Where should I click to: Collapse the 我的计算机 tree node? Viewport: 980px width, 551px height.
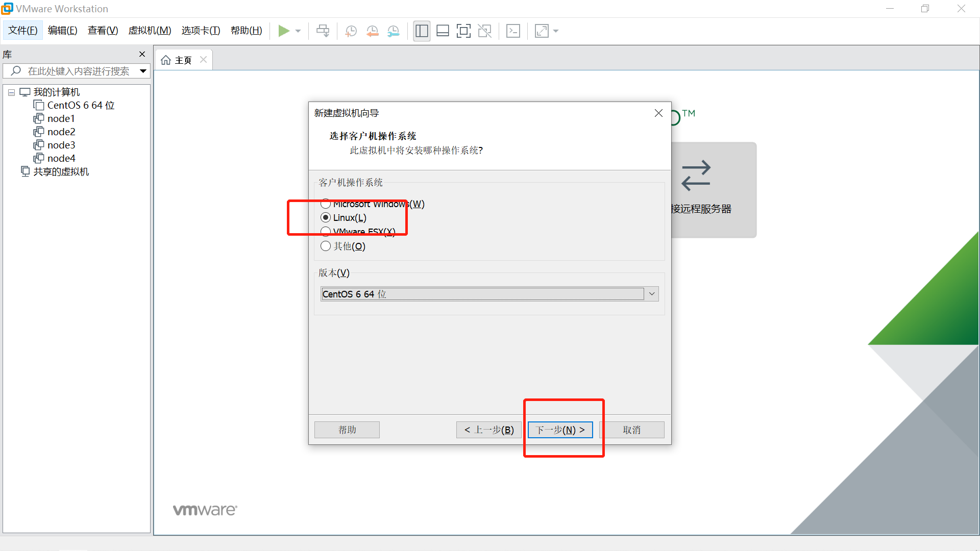[x=11, y=93]
